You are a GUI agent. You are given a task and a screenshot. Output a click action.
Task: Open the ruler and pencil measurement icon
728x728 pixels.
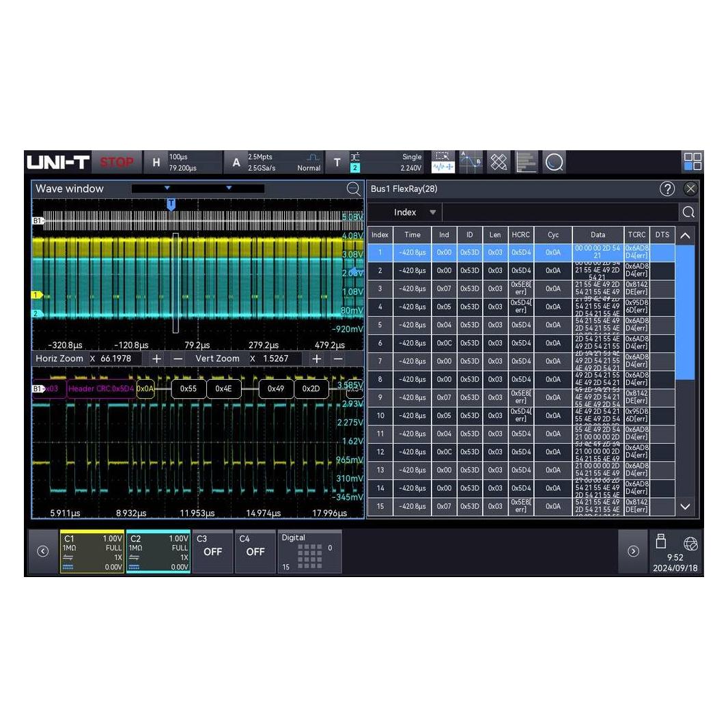tap(499, 162)
